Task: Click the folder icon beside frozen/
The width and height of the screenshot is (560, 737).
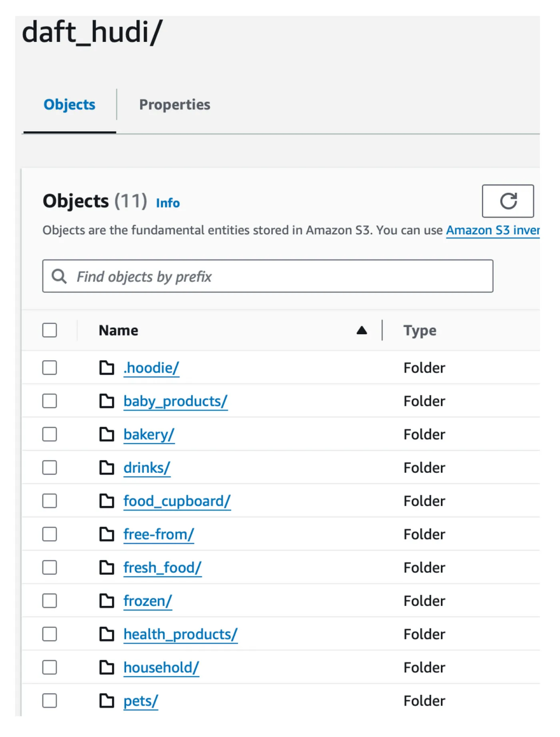Action: (107, 601)
